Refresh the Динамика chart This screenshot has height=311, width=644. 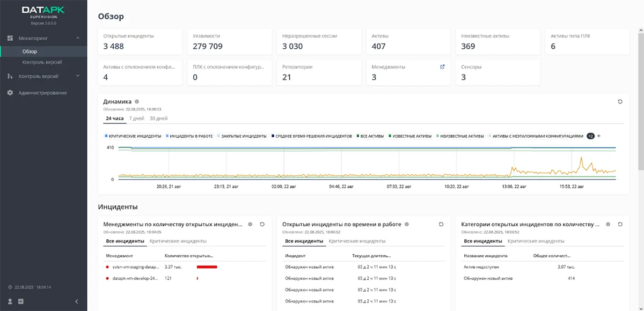point(620,101)
